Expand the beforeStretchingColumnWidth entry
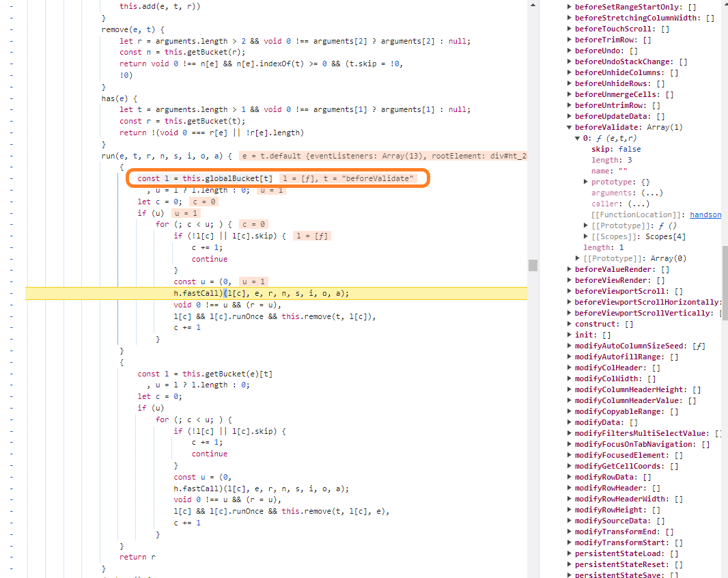Image resolution: width=728 pixels, height=578 pixels. tap(569, 18)
